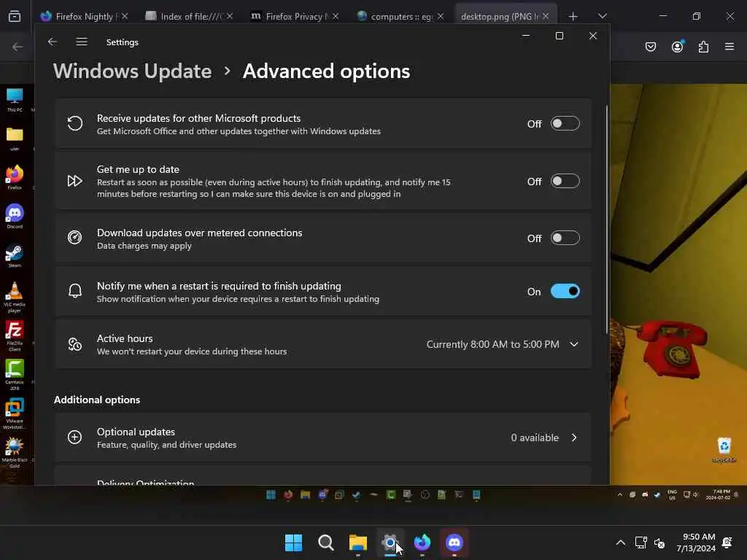Select VMware Workstation desktop icon
This screenshot has width=747, height=560.
click(x=15, y=414)
